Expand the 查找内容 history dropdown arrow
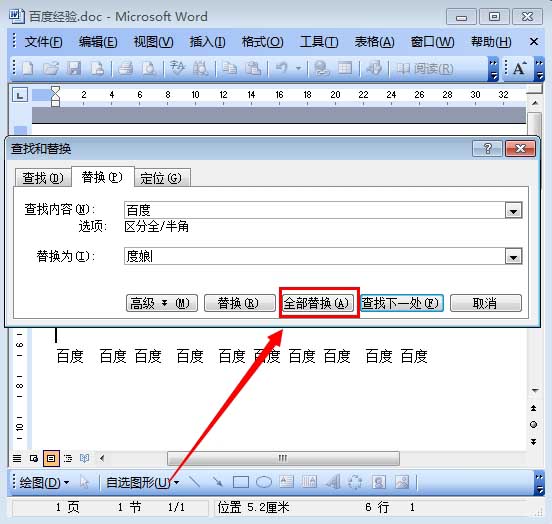 point(513,211)
